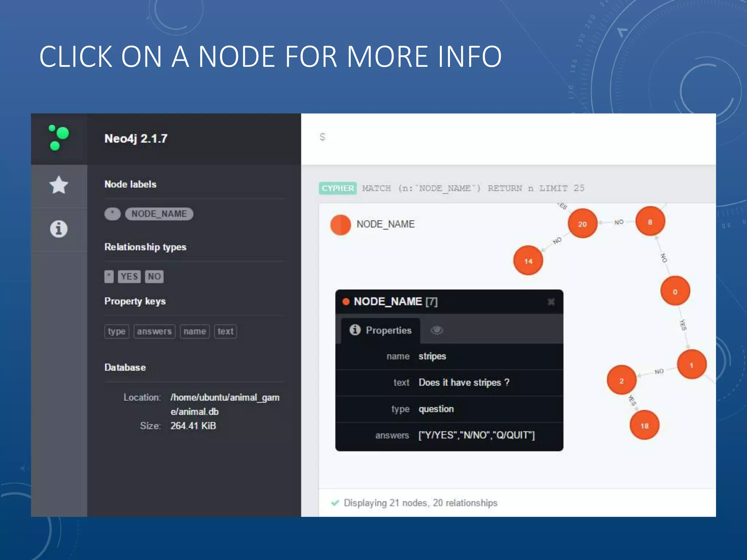Click the 'Neo4j 2.1.7' version title
The image size is (747, 560).
136,139
